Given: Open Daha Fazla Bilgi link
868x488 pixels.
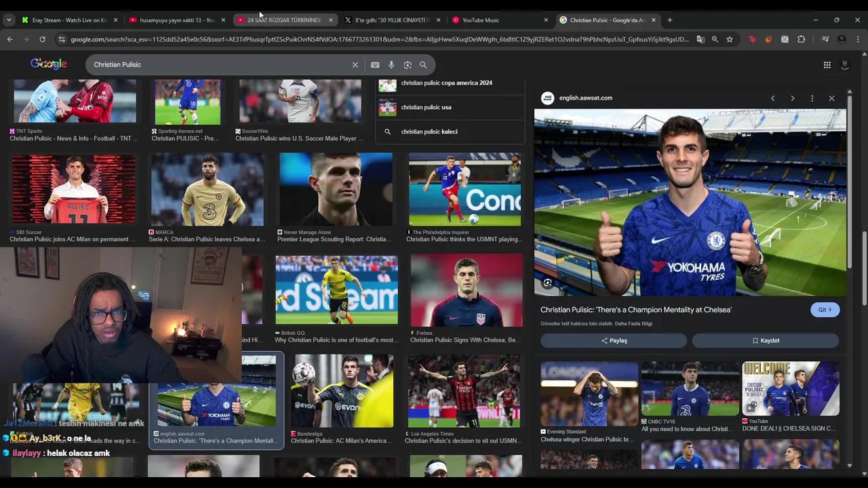Looking at the screenshot, I should point(633,324).
